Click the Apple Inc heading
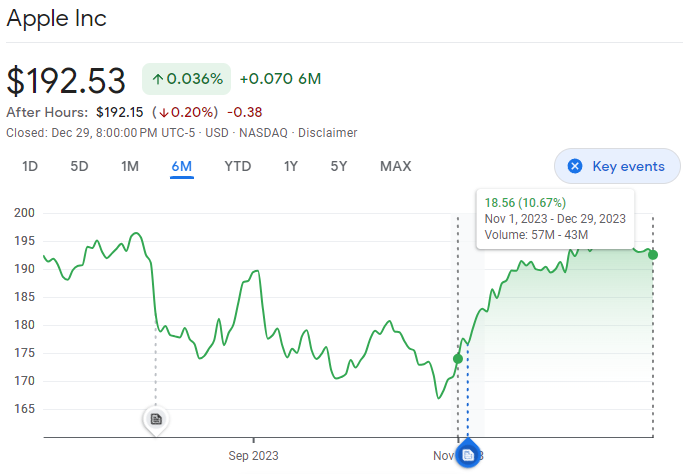The width and height of the screenshot is (683, 474). pos(57,18)
